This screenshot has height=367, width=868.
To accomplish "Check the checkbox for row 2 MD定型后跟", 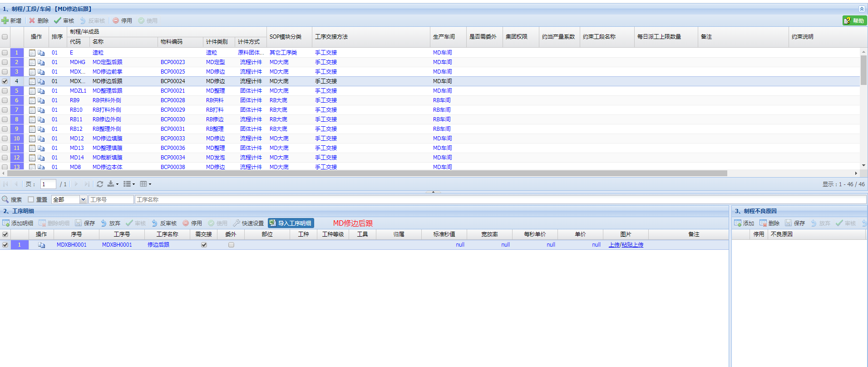I will click(5, 62).
